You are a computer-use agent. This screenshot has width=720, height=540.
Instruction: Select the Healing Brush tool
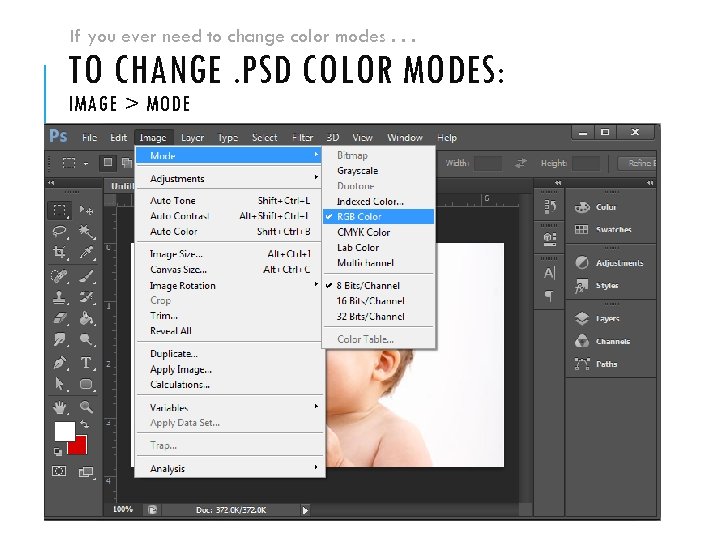click(x=60, y=276)
